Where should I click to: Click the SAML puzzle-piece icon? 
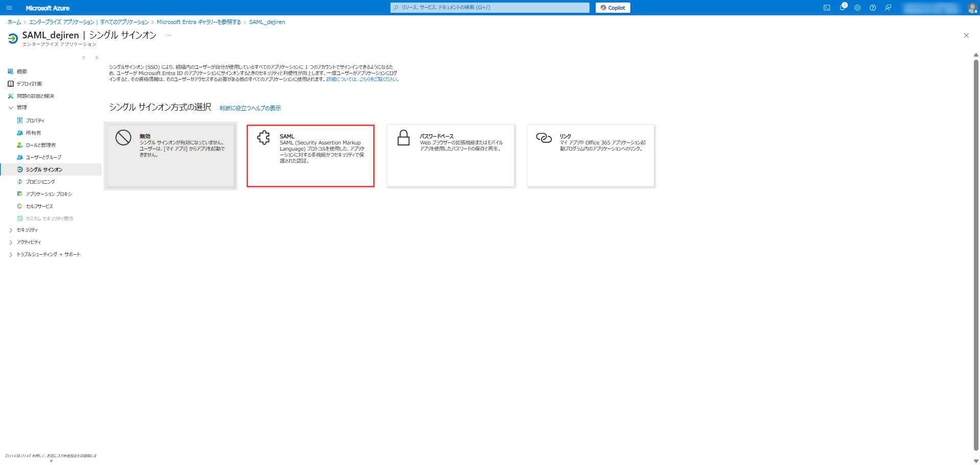click(264, 137)
